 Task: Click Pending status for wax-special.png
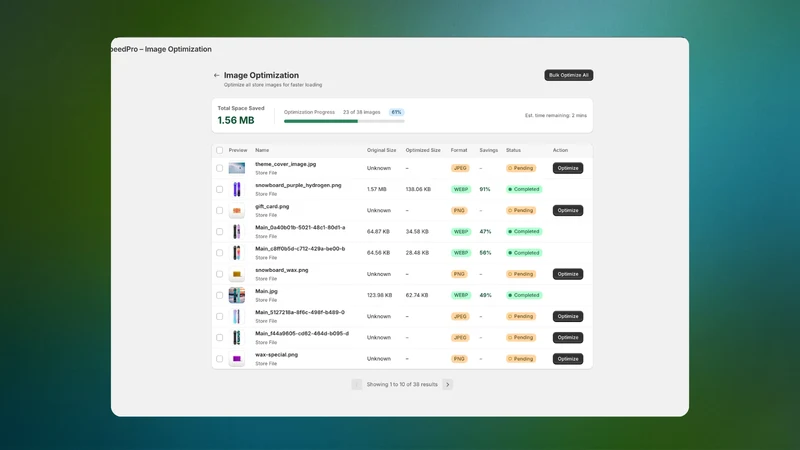pyautogui.click(x=521, y=359)
